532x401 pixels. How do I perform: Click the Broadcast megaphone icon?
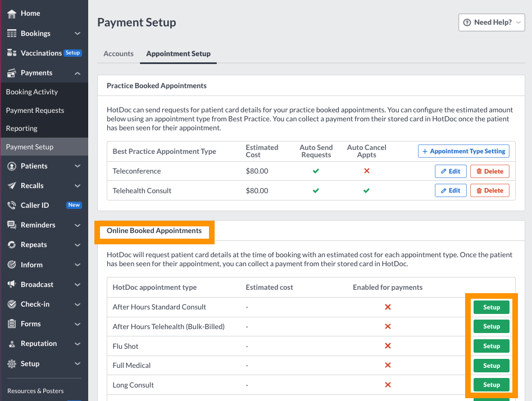tap(12, 284)
